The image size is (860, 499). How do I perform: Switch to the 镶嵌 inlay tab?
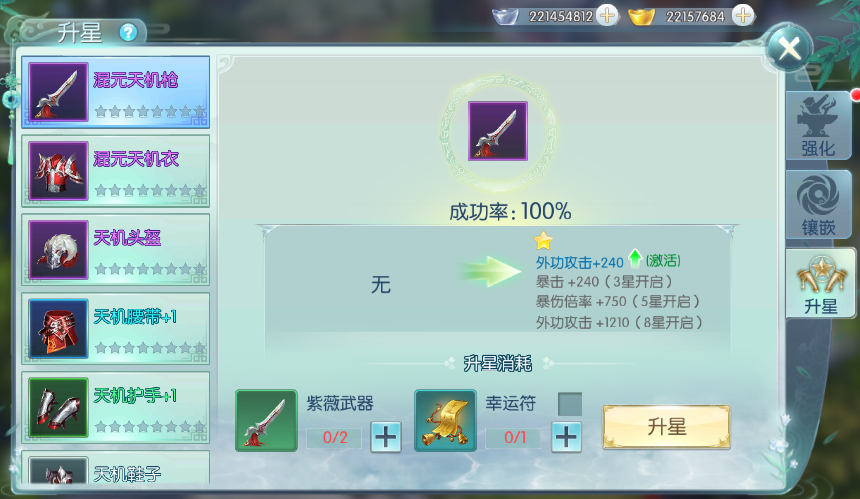(x=818, y=204)
